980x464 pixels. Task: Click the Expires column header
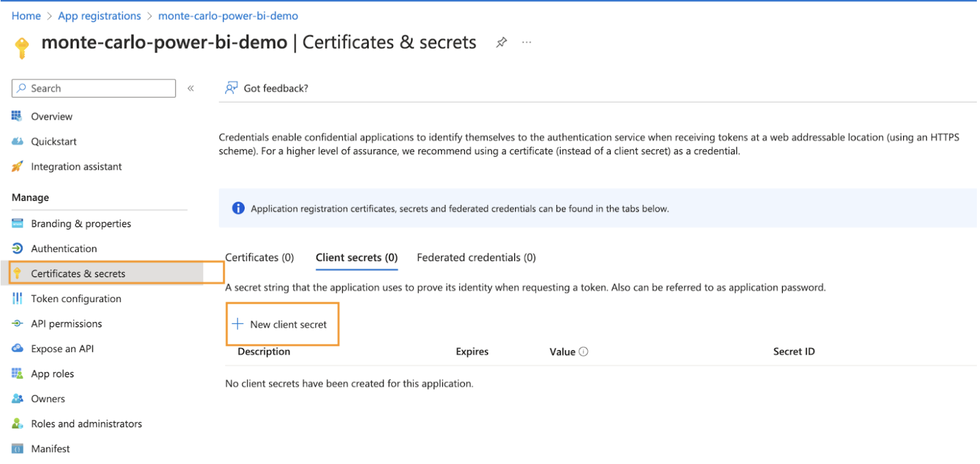point(472,351)
